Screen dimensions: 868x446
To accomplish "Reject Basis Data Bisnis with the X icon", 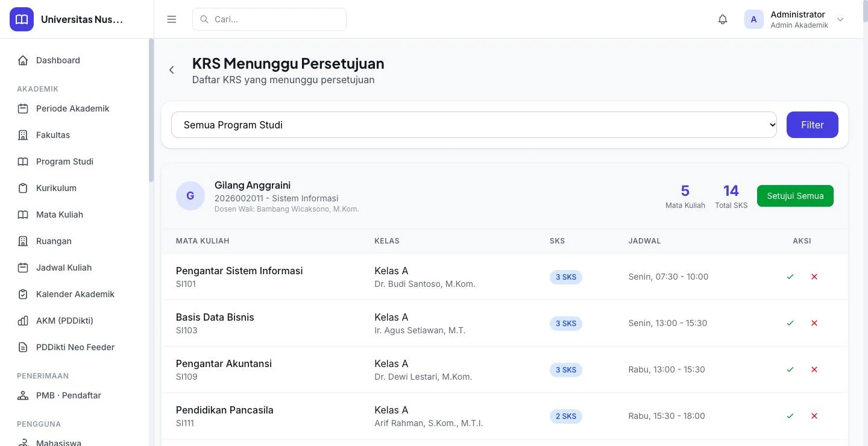I will [814, 323].
